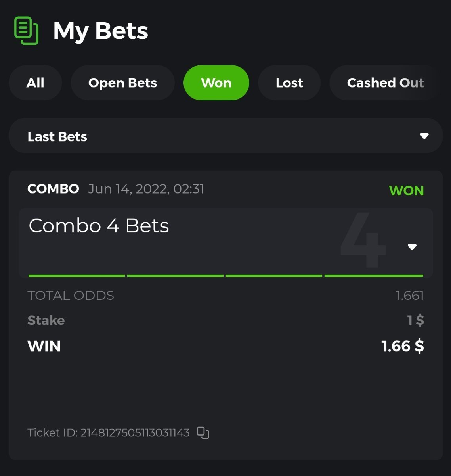
Task: Click the first green progress segment
Action: tap(76, 276)
